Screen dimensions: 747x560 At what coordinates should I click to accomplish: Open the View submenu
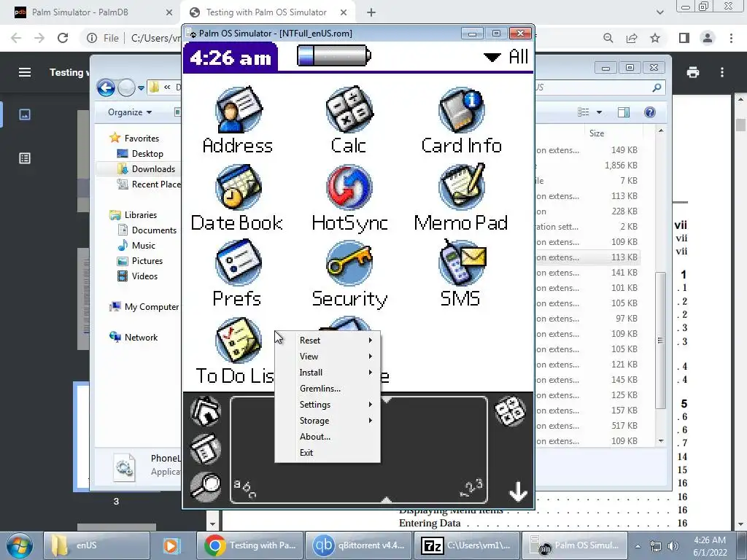328,356
